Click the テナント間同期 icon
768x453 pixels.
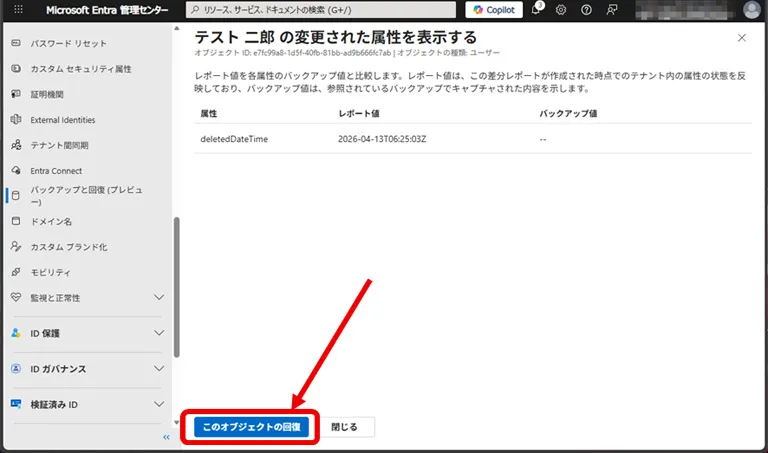tap(16, 145)
